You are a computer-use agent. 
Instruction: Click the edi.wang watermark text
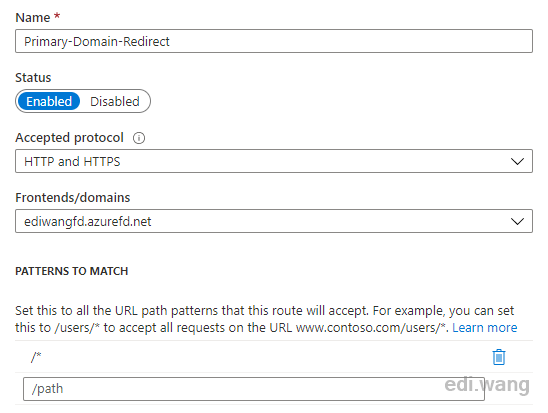point(487,385)
